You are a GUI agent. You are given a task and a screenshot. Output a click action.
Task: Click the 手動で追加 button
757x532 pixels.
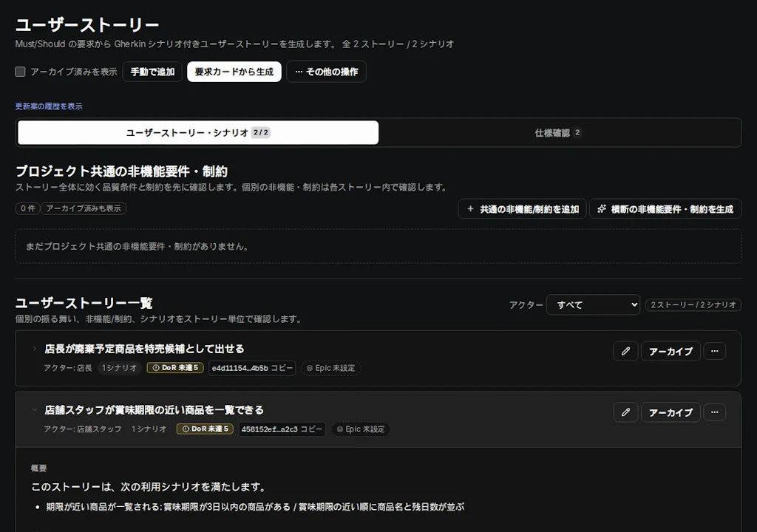pos(152,72)
